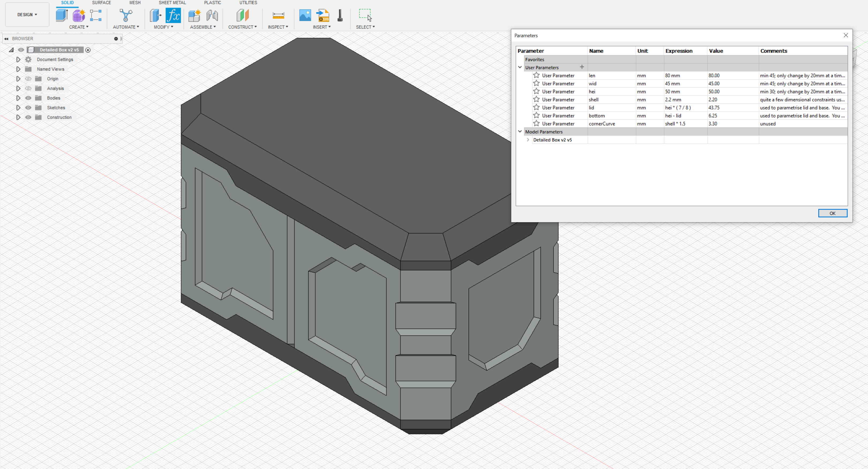The height and width of the screenshot is (469, 868).
Task: Confirm the Parameters dialog with OK
Action: [832, 213]
